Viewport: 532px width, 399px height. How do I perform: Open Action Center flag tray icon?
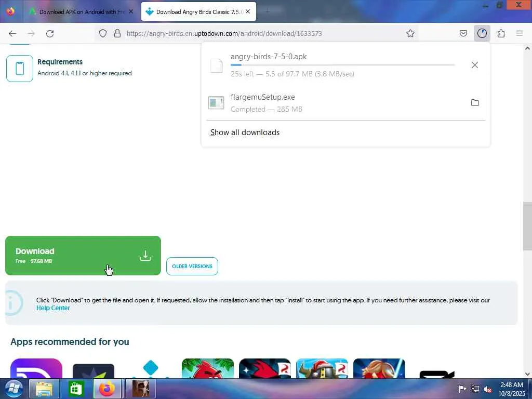click(x=462, y=389)
